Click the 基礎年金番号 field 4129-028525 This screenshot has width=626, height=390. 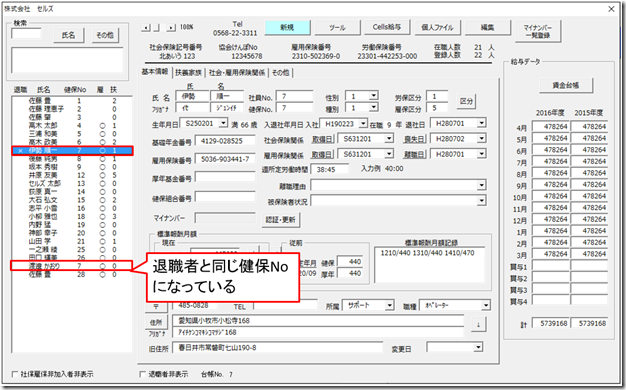click(225, 141)
